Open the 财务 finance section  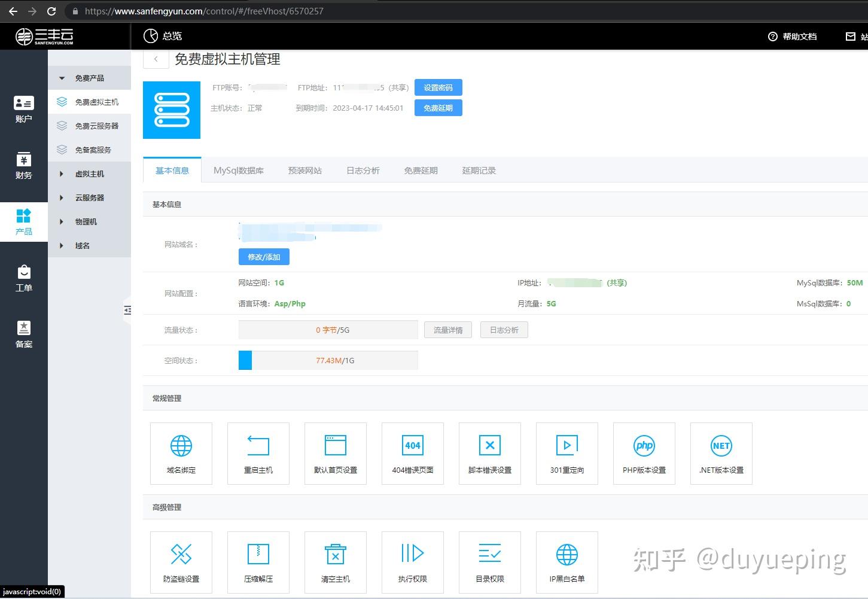pos(24,166)
